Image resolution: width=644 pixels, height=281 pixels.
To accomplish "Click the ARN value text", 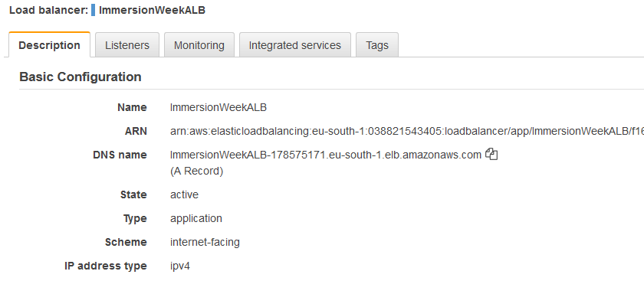I will coord(406,131).
